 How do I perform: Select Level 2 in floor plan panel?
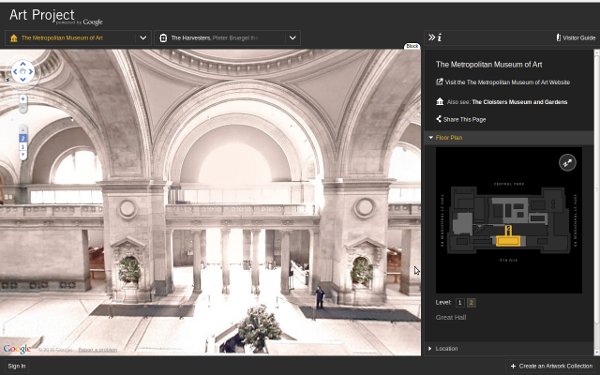point(471,303)
